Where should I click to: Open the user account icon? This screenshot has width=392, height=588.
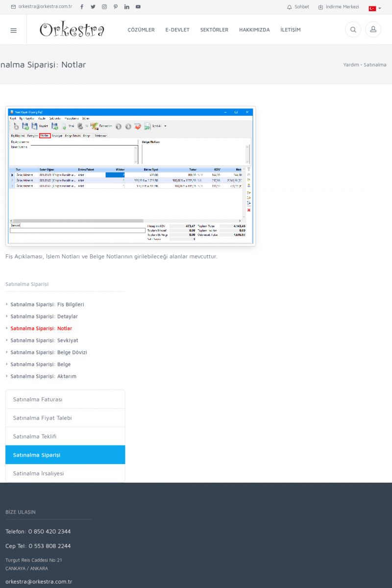[x=373, y=30]
